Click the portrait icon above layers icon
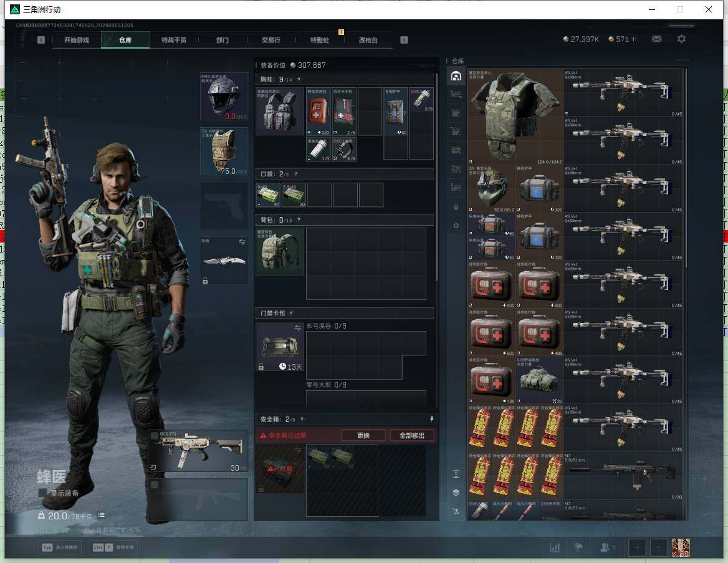This screenshot has height=563, width=728. [456, 474]
